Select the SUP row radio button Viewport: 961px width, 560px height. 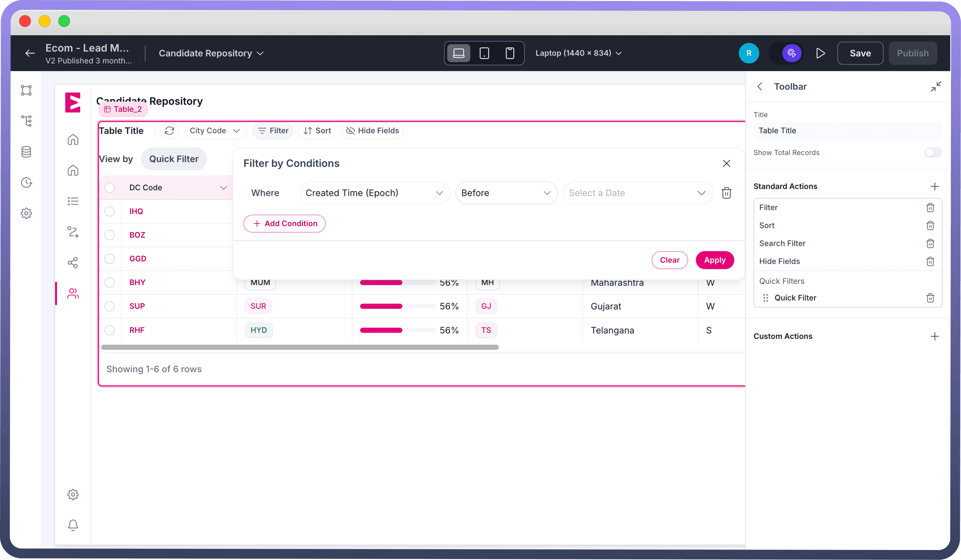point(109,306)
